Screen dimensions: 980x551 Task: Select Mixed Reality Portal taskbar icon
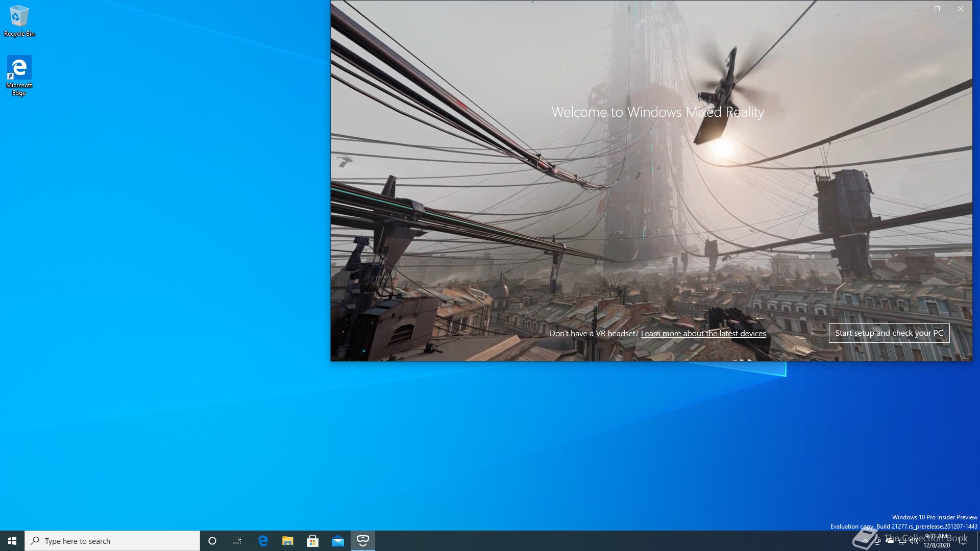[x=363, y=541]
